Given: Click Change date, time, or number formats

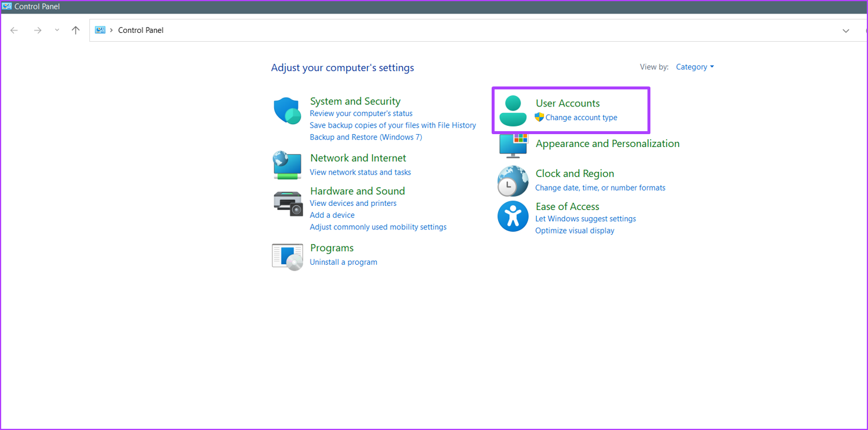Looking at the screenshot, I should (x=600, y=188).
